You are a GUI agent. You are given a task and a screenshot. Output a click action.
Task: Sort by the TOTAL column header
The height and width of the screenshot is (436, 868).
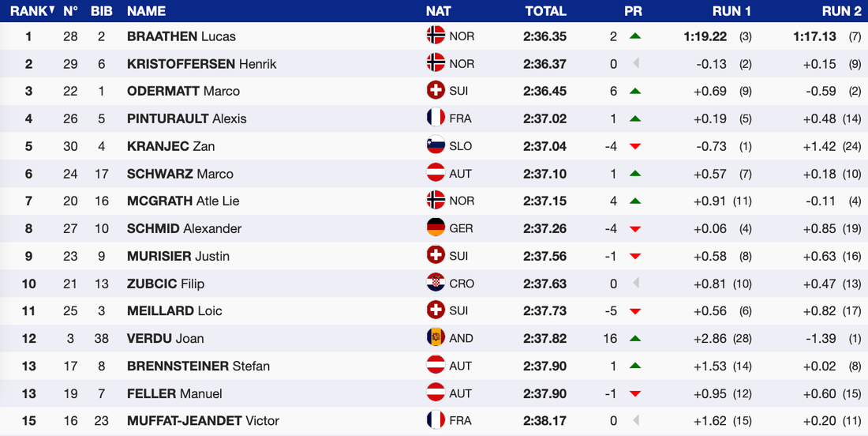545,11
